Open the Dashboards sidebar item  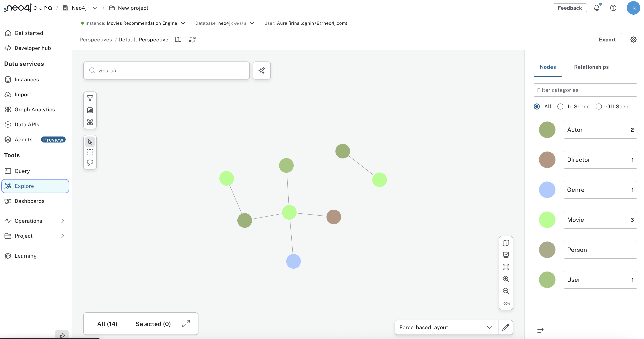(x=29, y=201)
